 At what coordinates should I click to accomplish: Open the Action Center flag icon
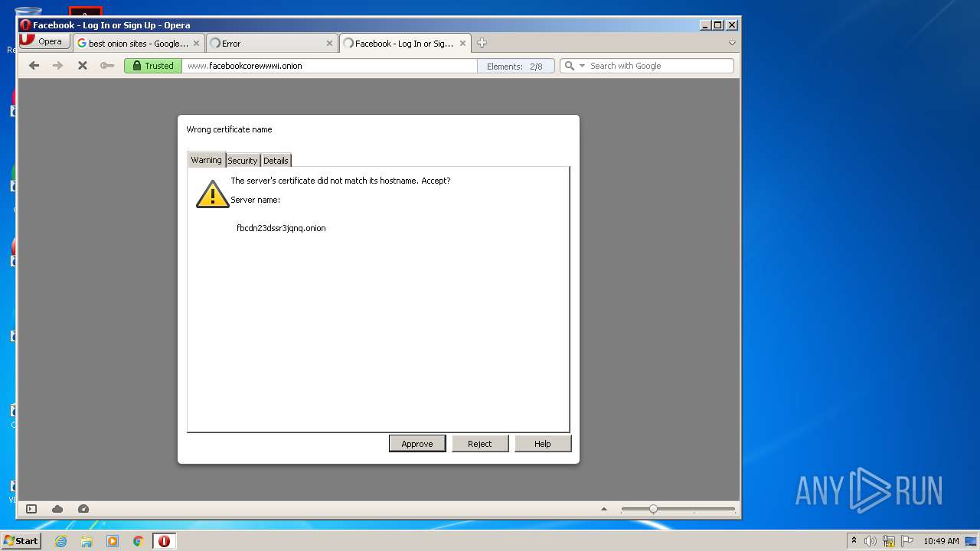tap(907, 541)
